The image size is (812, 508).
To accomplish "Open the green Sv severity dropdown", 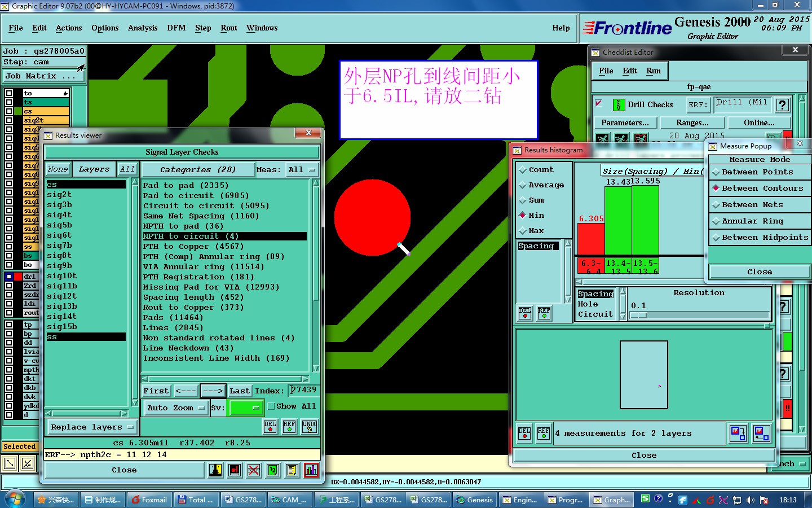I will point(246,408).
